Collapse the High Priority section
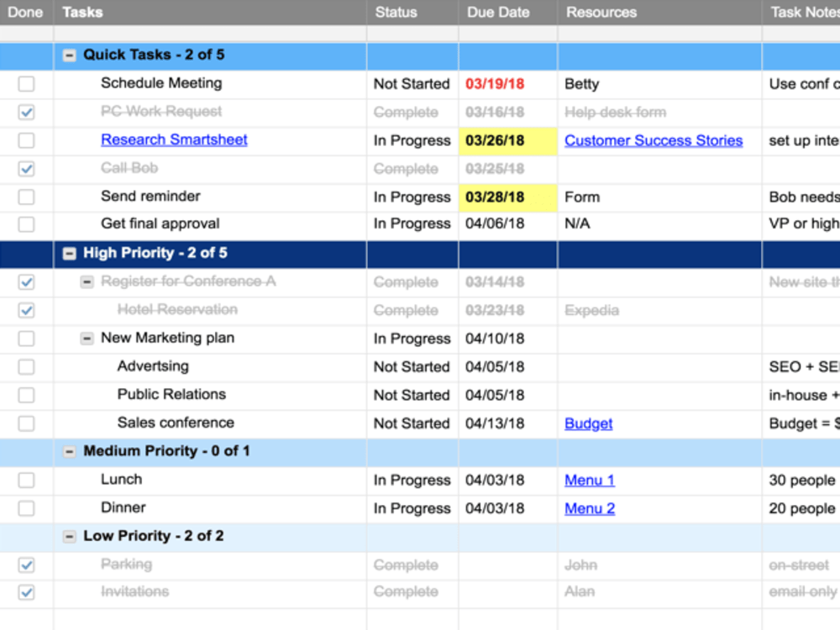840x630 pixels. (69, 254)
